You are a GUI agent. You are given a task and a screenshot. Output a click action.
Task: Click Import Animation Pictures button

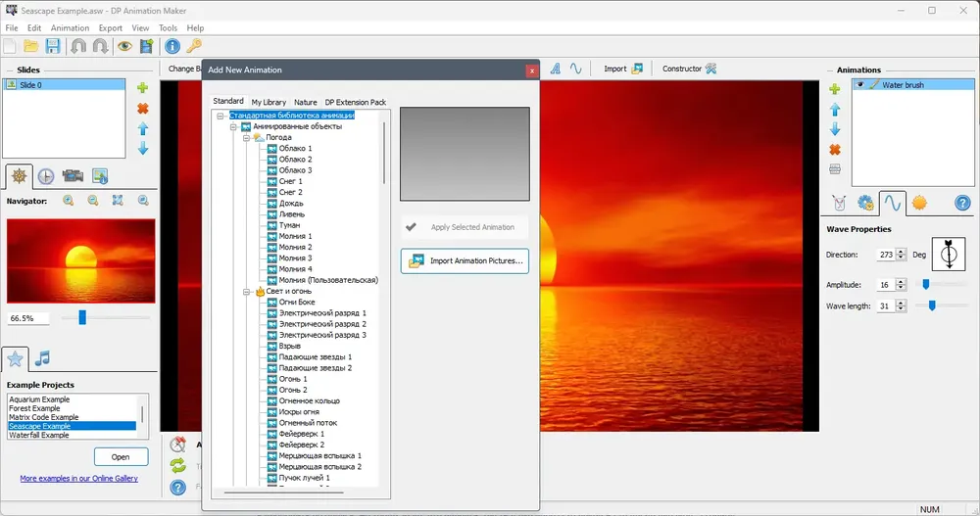pyautogui.click(x=465, y=261)
